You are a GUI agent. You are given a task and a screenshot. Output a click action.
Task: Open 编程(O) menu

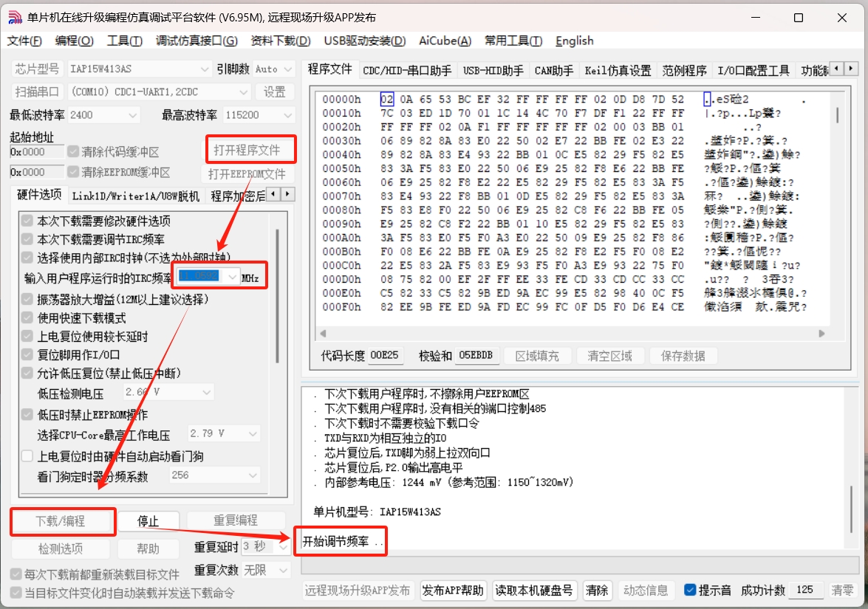(x=74, y=41)
